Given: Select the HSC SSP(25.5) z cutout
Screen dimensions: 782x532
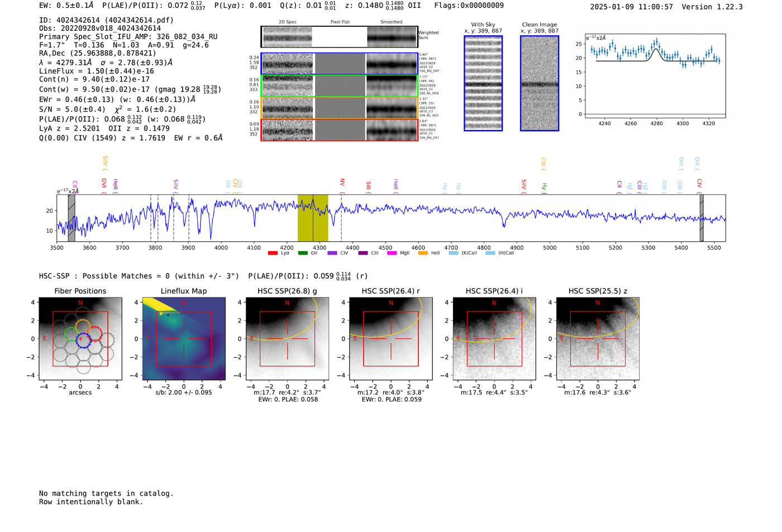Looking at the screenshot, I should pos(598,339).
